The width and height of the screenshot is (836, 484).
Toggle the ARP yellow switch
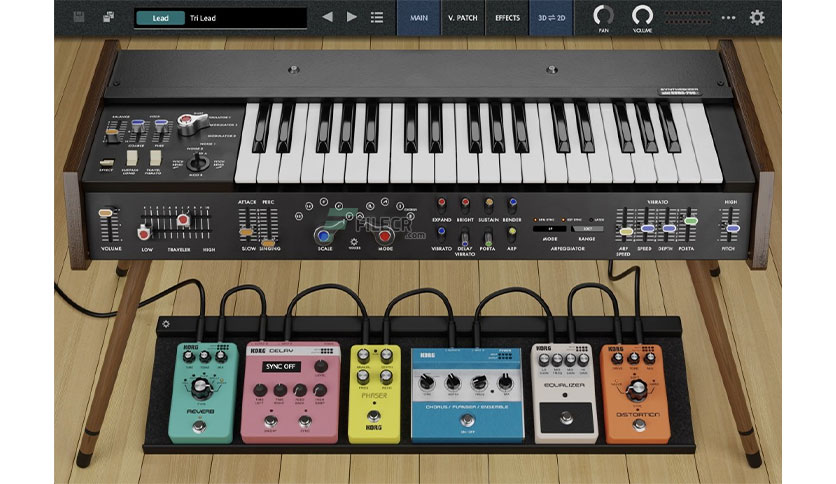[512, 235]
